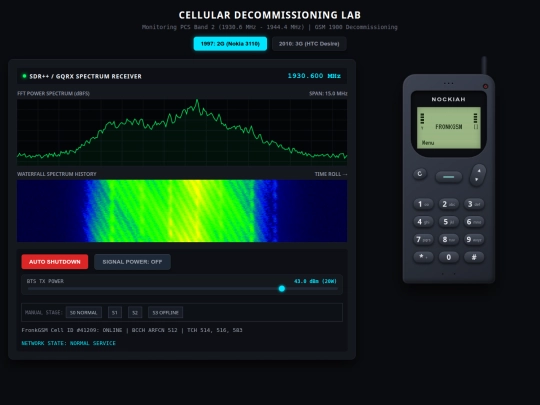Screen dimensions: 540x405
Task: Click the SPAN: 15.0 MHz label
Action: tap(328, 93)
